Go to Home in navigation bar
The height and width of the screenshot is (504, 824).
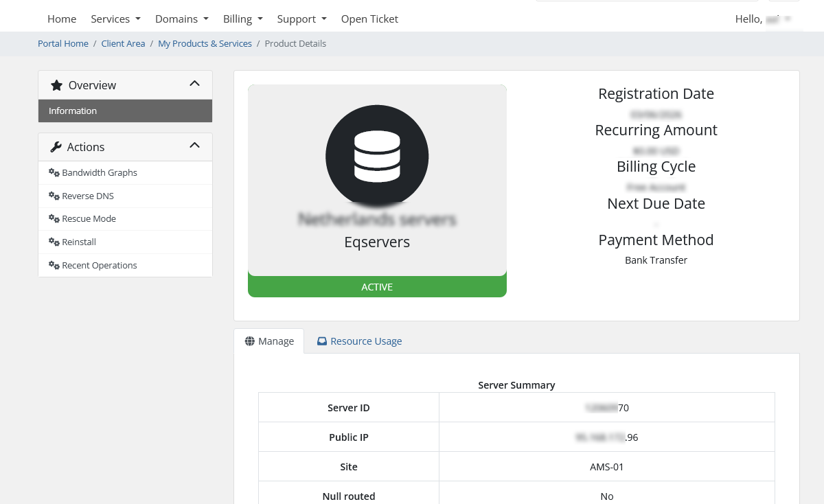click(62, 19)
